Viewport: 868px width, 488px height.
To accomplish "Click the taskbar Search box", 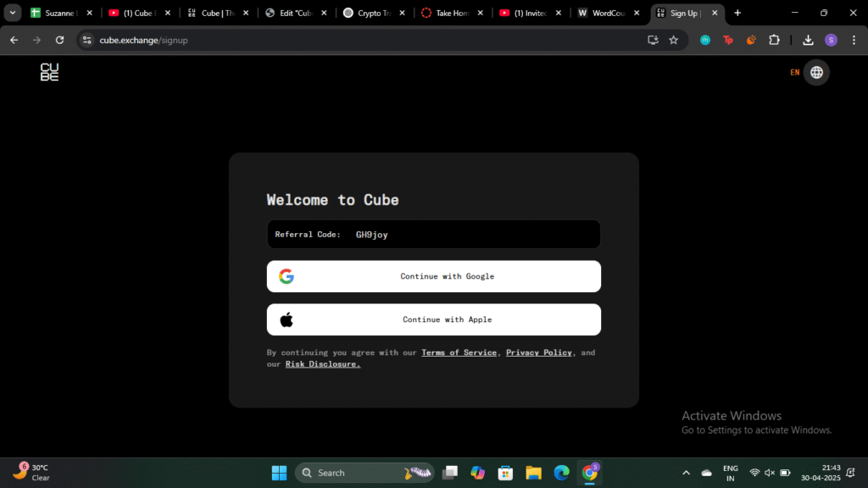I will point(364,473).
